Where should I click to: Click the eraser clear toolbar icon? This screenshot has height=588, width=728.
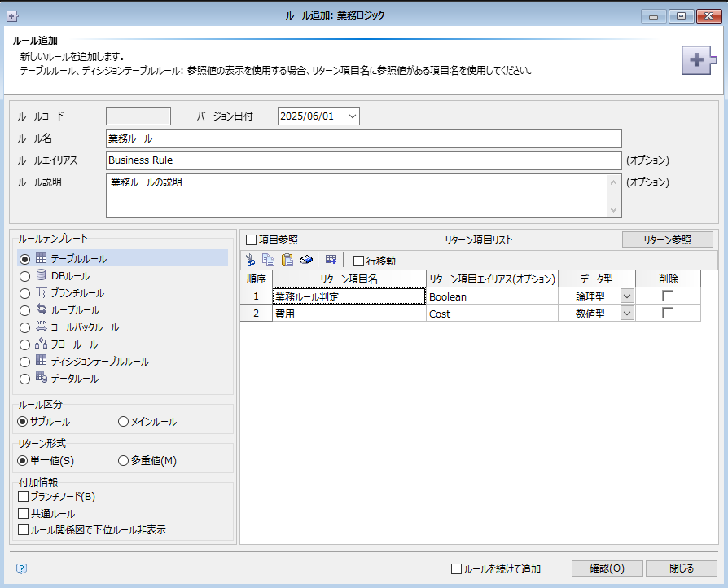pyautogui.click(x=306, y=260)
